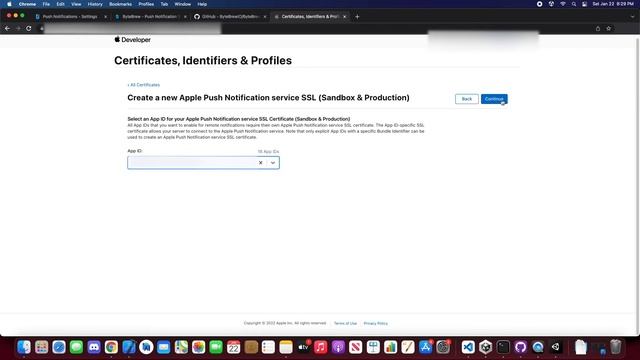The width and height of the screenshot is (640, 360).
Task: Open Music from the dock
Action: pos(321,347)
